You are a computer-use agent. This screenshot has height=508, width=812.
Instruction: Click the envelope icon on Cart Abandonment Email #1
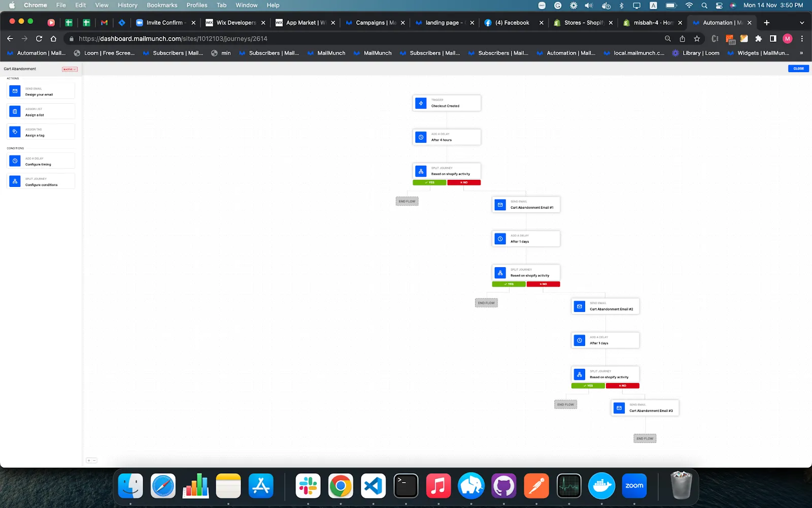(500, 205)
